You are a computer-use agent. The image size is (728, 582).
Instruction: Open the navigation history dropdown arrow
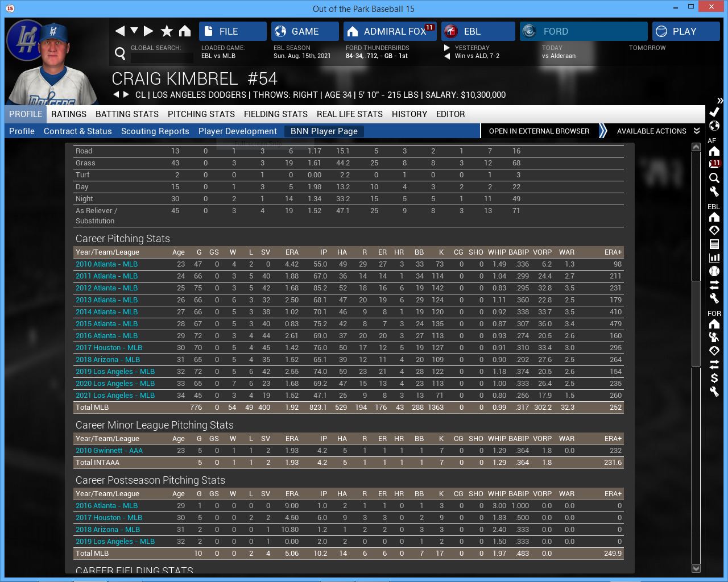click(x=134, y=31)
